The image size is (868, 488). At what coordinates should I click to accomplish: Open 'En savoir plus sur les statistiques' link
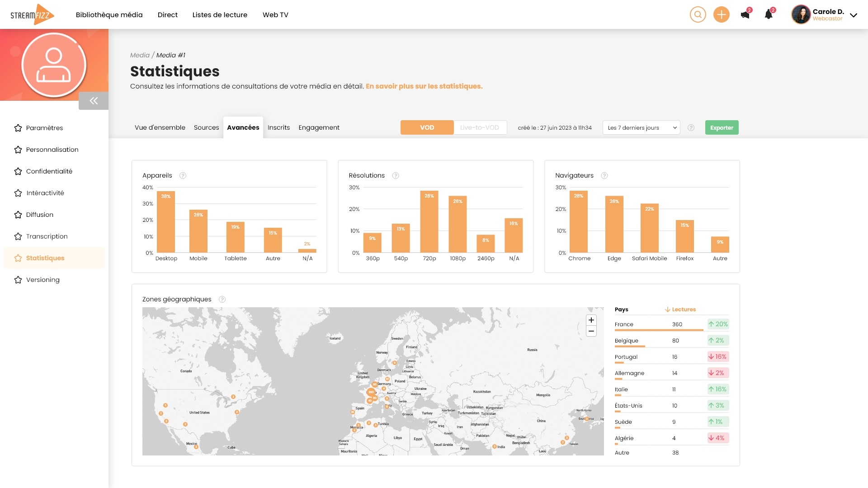(x=424, y=86)
